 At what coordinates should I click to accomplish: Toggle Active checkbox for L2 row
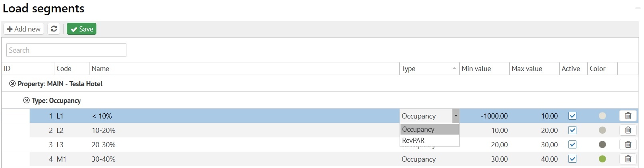tap(572, 130)
